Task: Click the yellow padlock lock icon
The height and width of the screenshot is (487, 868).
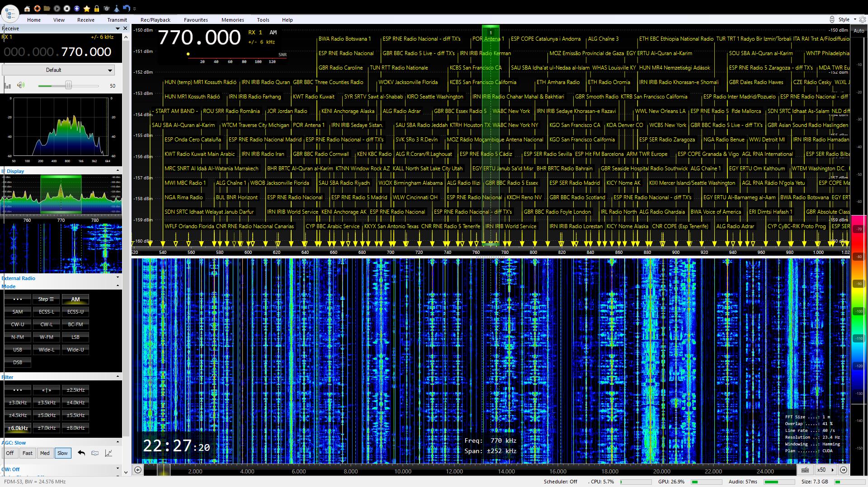Action: 96,9
